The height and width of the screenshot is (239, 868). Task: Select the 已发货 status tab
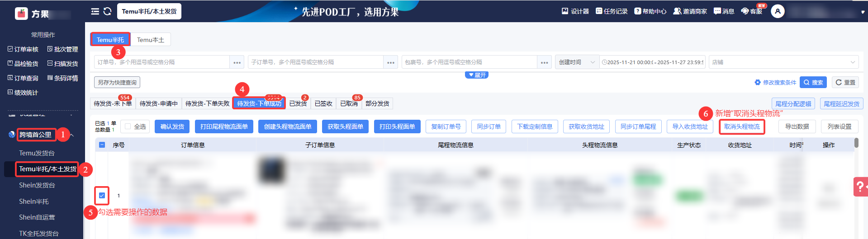coord(298,103)
